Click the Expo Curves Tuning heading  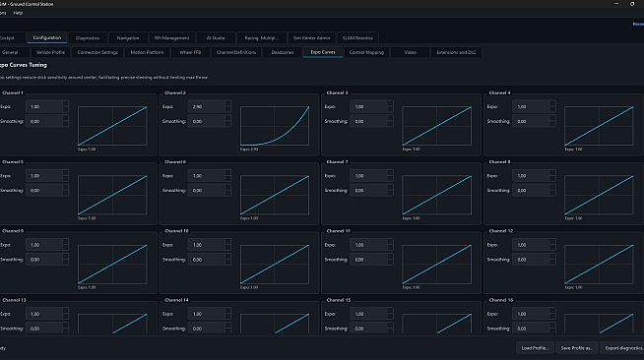[24, 65]
